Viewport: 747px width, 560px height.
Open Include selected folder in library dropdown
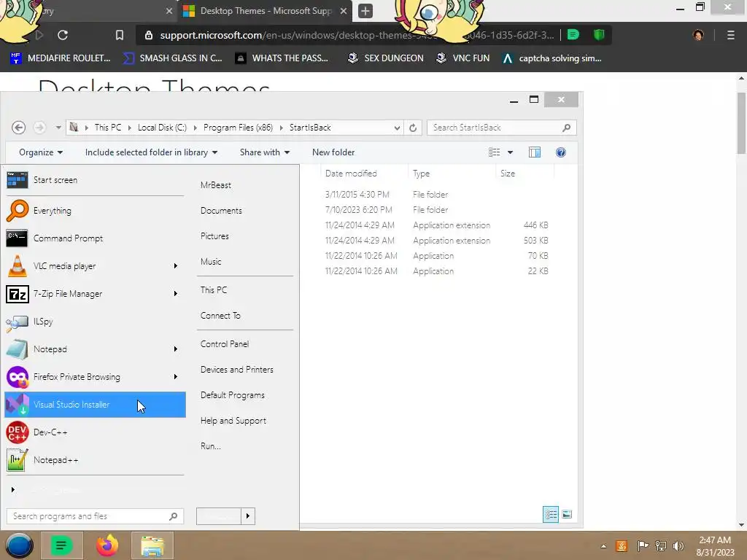click(151, 152)
